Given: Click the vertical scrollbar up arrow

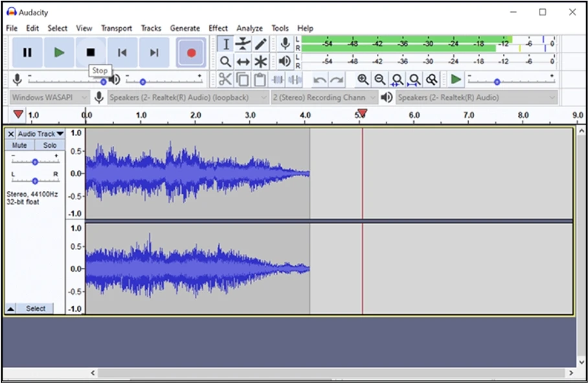Looking at the screenshot, I should pos(582,132).
